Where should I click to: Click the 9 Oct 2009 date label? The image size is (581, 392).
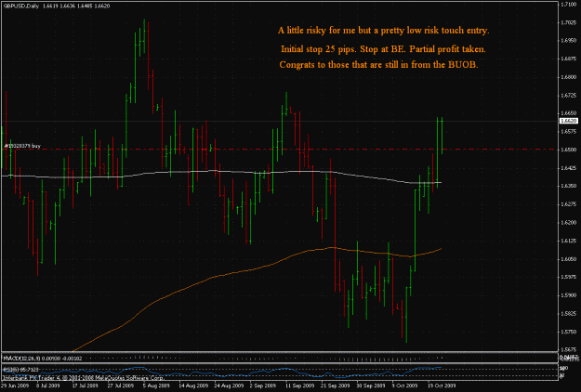pyautogui.click(x=405, y=385)
